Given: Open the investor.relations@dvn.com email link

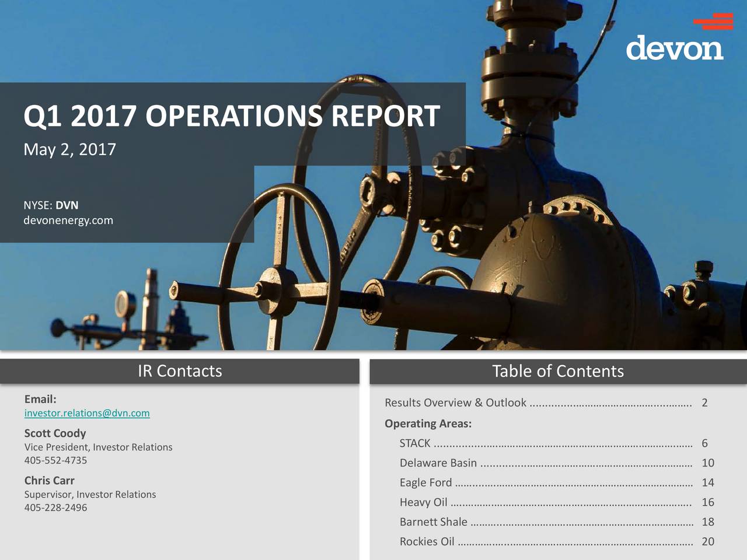Looking at the screenshot, I should (87, 413).
